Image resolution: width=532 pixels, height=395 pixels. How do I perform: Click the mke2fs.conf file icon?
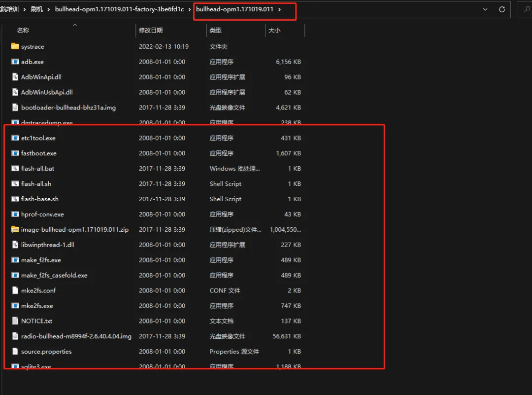tap(15, 290)
